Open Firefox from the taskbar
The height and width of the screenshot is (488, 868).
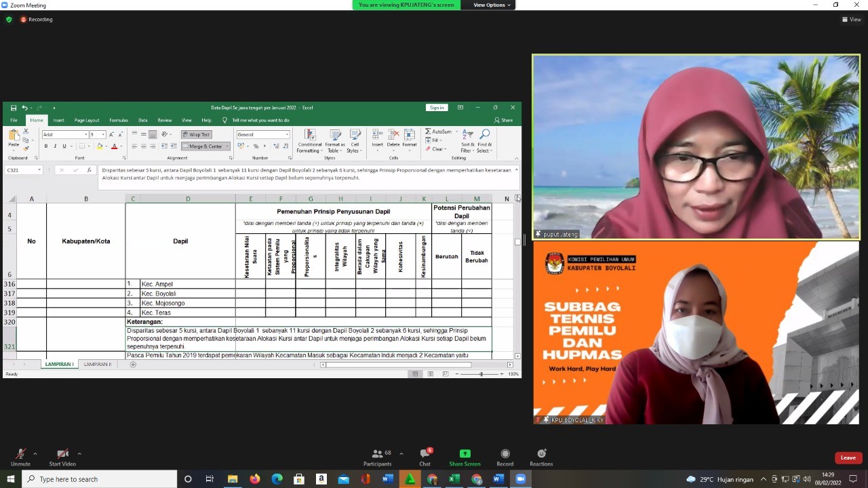pyautogui.click(x=254, y=479)
